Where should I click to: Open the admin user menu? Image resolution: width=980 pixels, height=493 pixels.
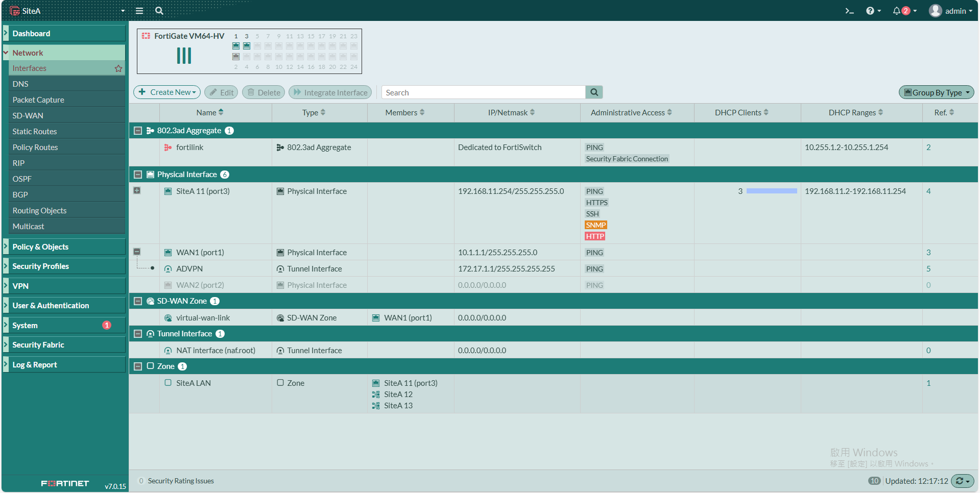point(950,11)
